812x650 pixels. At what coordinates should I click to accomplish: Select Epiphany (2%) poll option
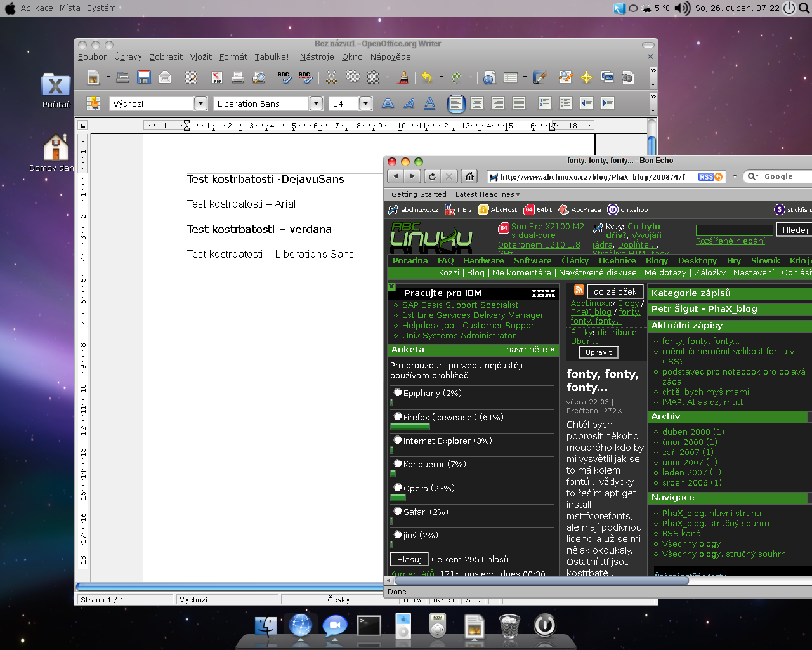coord(398,393)
